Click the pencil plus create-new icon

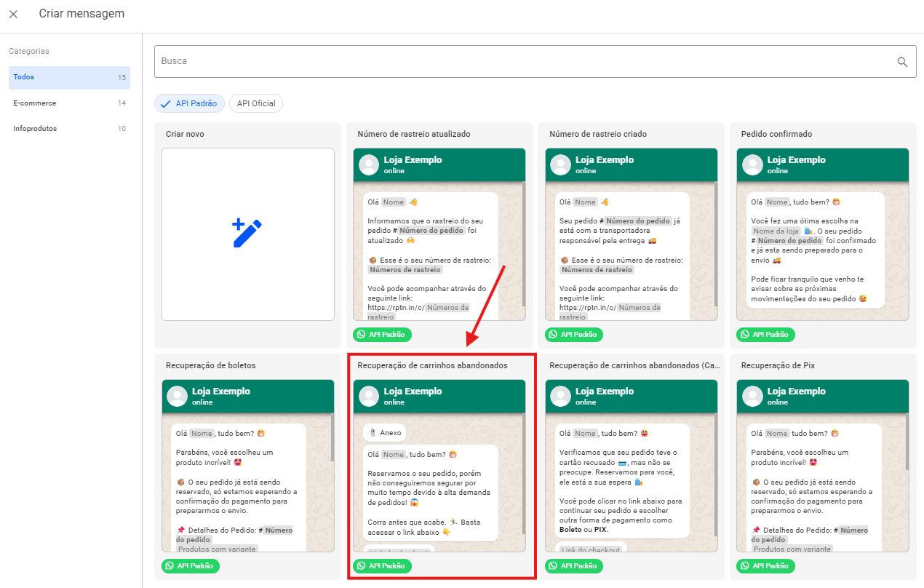[247, 233]
